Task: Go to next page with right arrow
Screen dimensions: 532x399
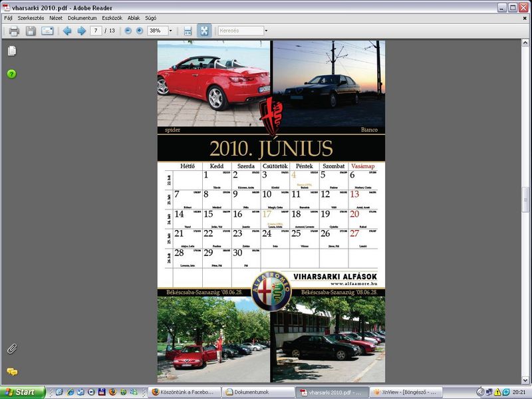Action: click(81, 31)
